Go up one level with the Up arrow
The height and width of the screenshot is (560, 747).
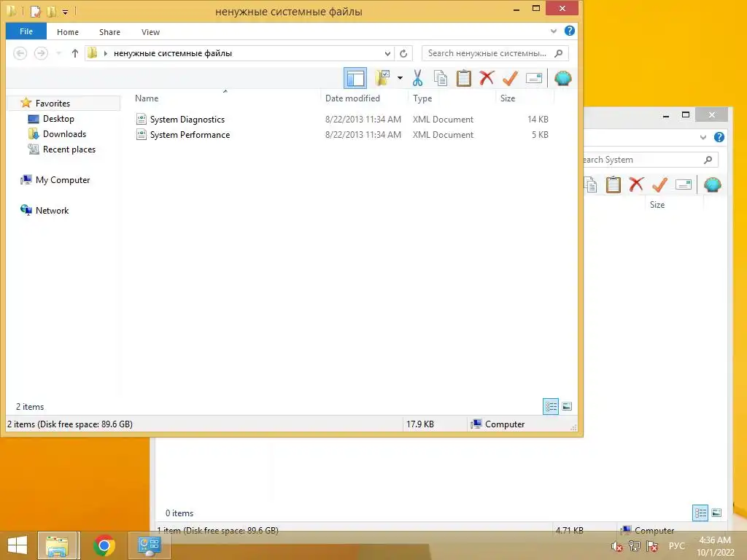click(x=75, y=53)
